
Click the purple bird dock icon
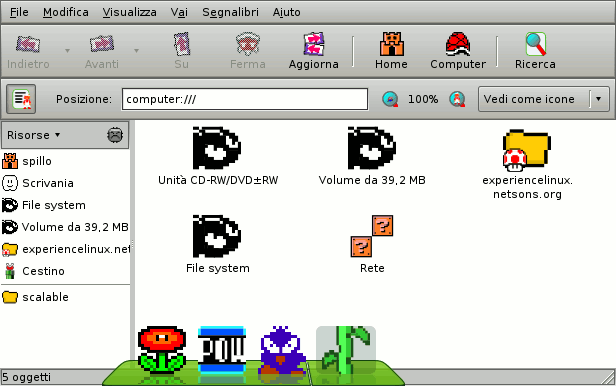click(282, 349)
